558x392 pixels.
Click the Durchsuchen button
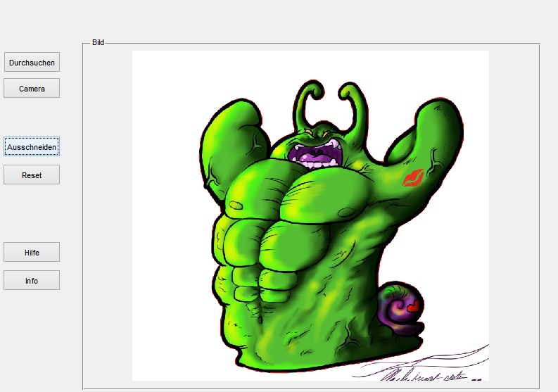(x=32, y=63)
